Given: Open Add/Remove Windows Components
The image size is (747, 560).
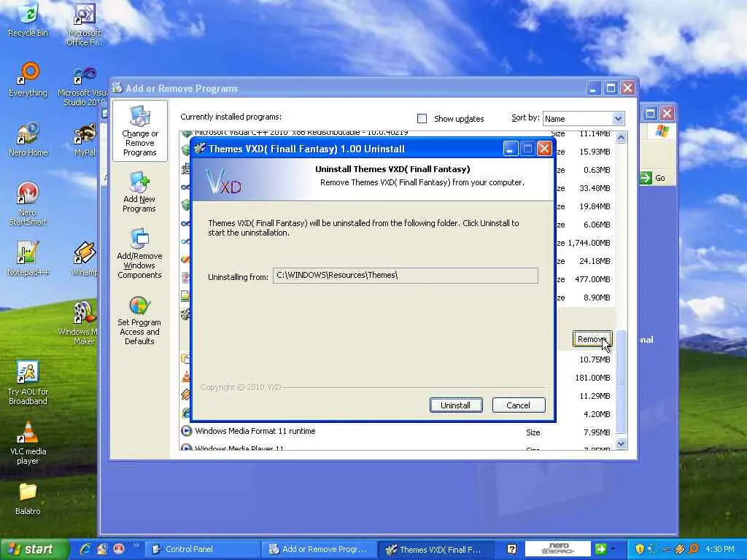Looking at the screenshot, I should pos(139,253).
